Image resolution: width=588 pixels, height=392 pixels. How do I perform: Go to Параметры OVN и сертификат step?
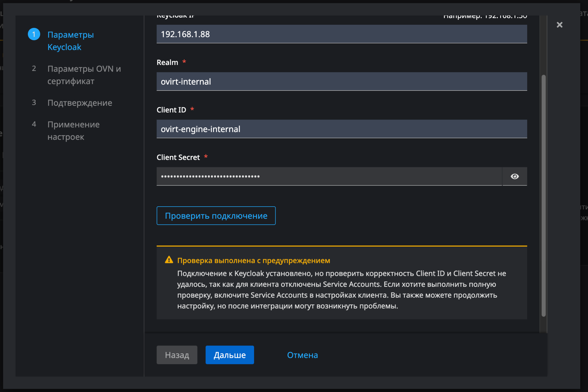(x=84, y=75)
